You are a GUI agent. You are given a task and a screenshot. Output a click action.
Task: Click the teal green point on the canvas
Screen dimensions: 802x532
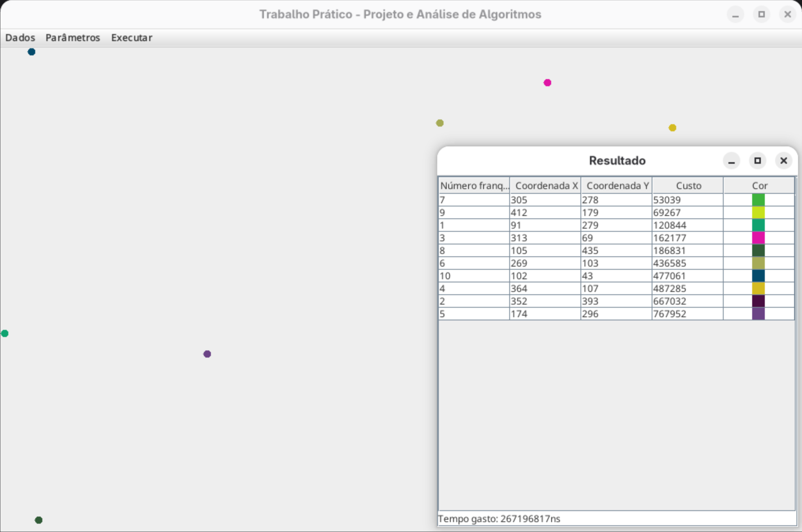[5, 333]
